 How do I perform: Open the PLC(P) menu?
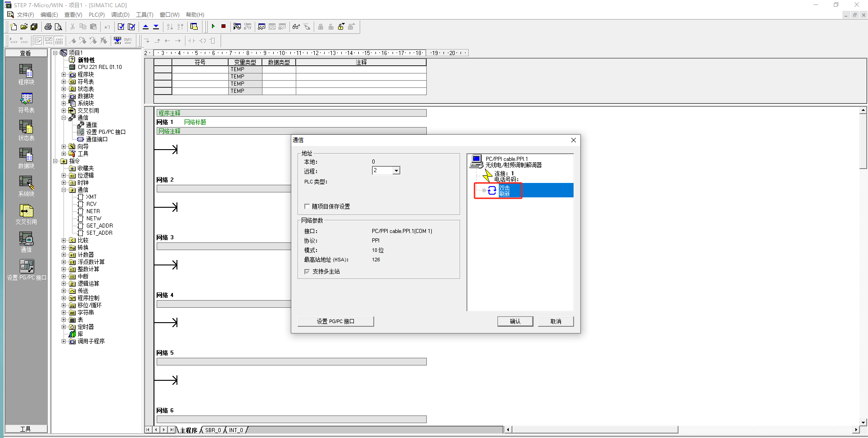pos(96,15)
